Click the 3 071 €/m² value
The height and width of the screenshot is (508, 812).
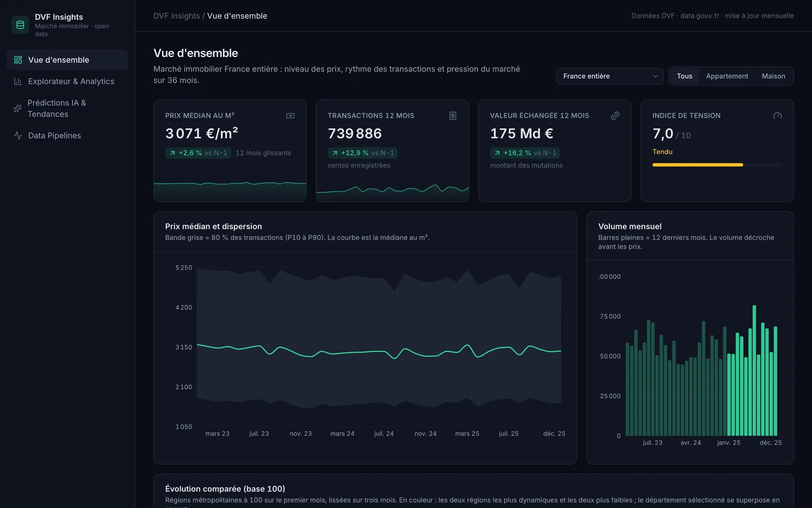[201, 133]
